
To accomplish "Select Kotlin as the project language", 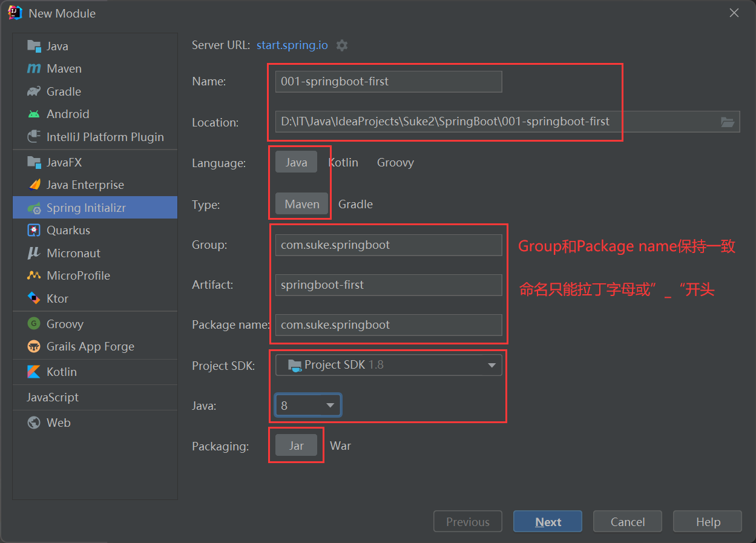I will click(343, 162).
